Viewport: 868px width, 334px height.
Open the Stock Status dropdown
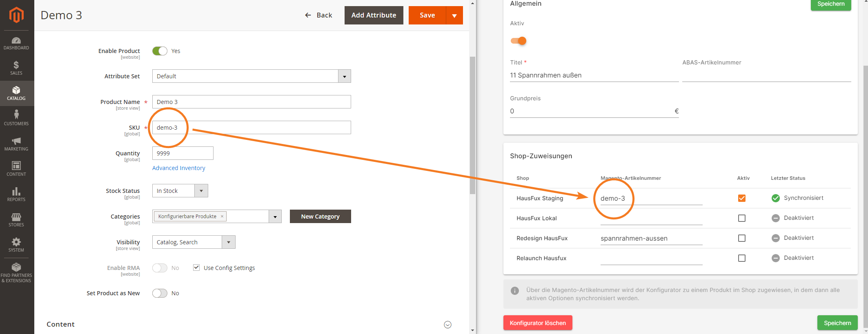[x=180, y=191]
